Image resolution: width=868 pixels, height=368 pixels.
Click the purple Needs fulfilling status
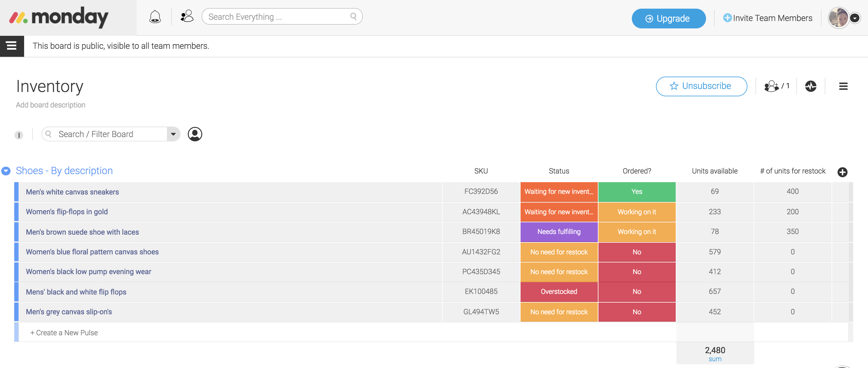click(559, 232)
